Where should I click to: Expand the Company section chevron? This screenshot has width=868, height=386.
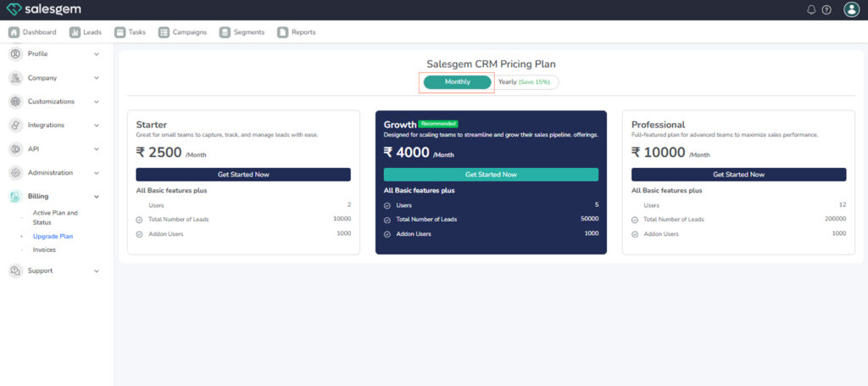click(97, 78)
